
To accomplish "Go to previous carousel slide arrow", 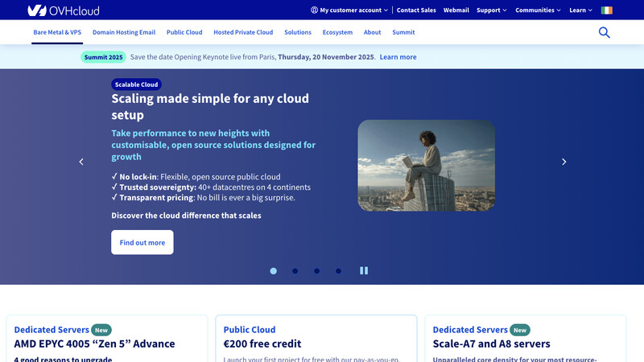I will pos(81,162).
